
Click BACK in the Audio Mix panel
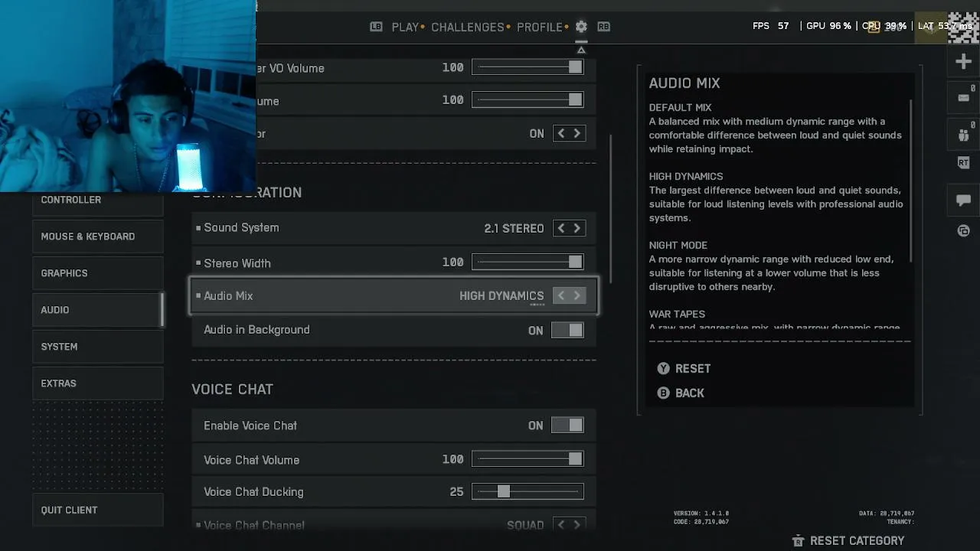[x=690, y=393]
